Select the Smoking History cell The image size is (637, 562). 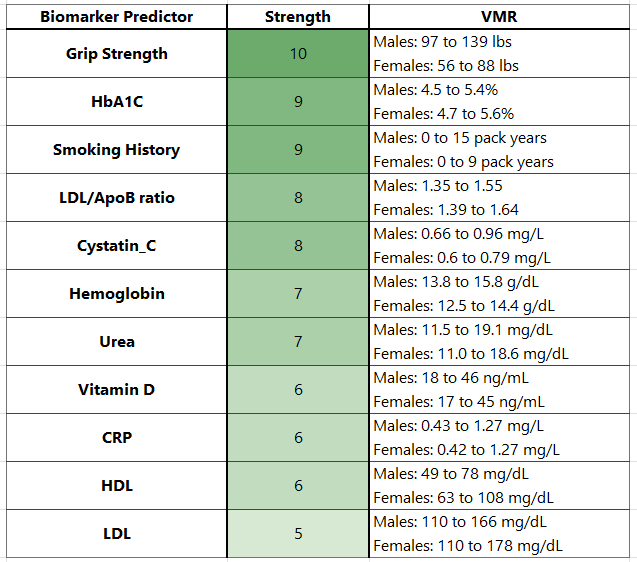[116, 150]
